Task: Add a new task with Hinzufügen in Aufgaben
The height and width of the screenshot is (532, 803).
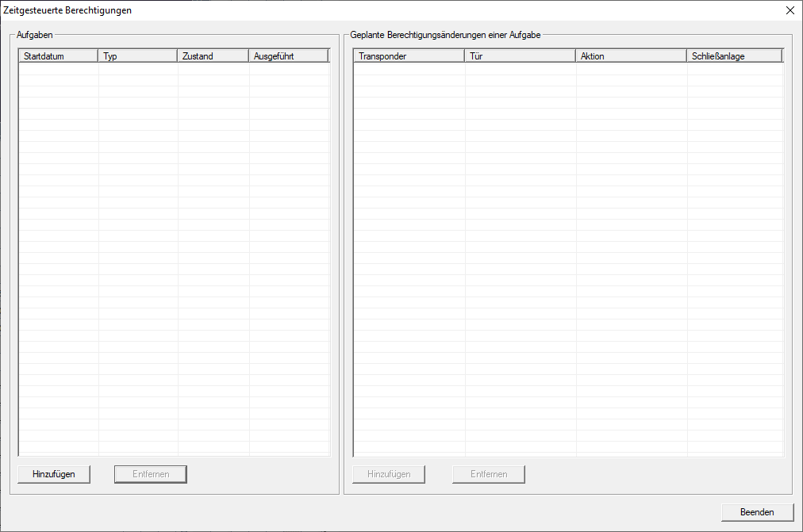Action: click(x=54, y=474)
